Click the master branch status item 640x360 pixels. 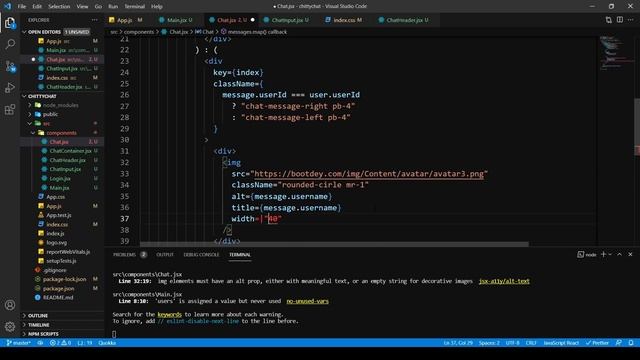click(18, 343)
